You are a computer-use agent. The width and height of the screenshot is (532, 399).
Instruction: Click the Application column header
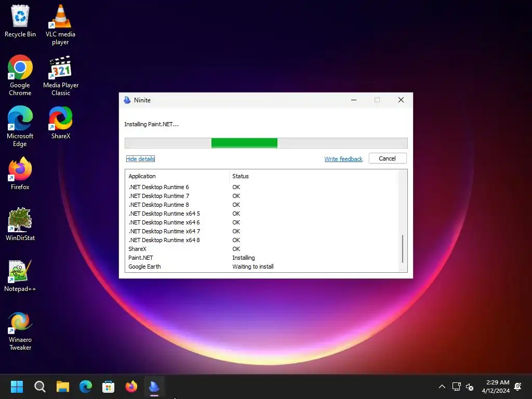coord(177,176)
